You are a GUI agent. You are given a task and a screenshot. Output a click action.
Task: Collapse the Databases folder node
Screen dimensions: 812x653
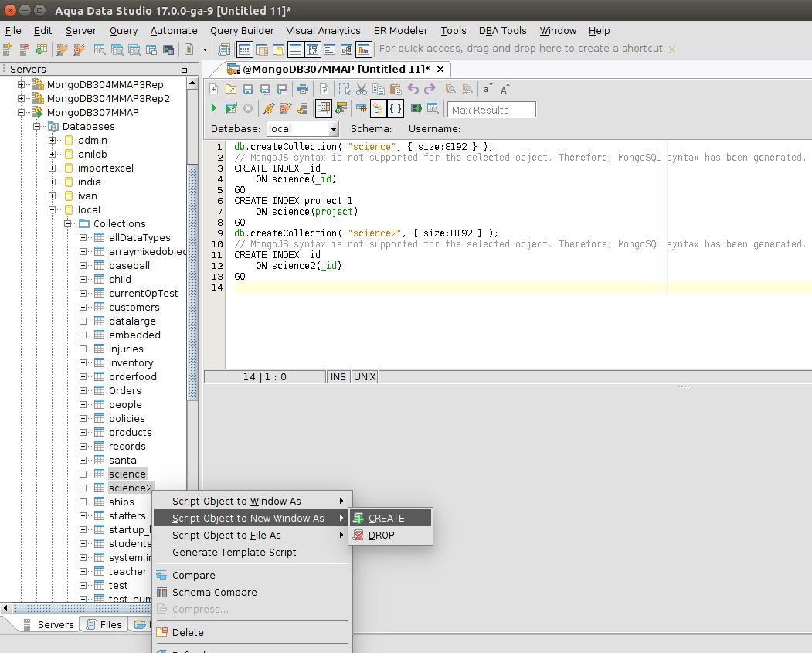[x=37, y=127]
